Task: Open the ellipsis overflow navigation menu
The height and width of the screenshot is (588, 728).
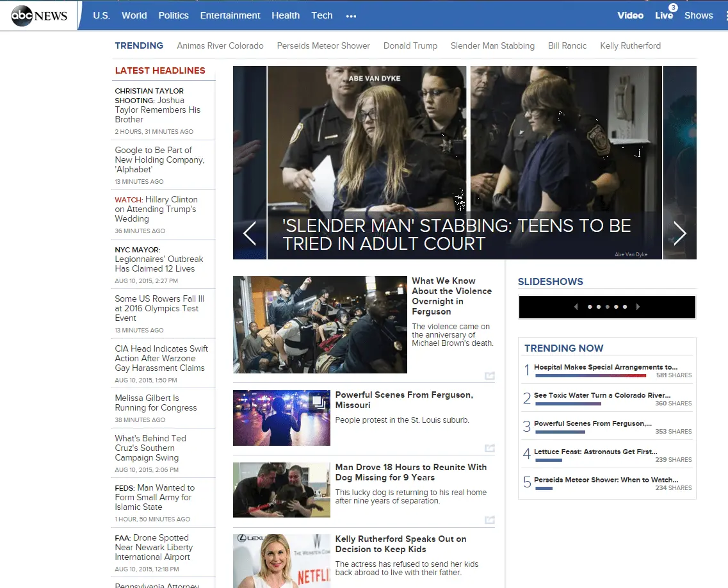Action: (351, 16)
